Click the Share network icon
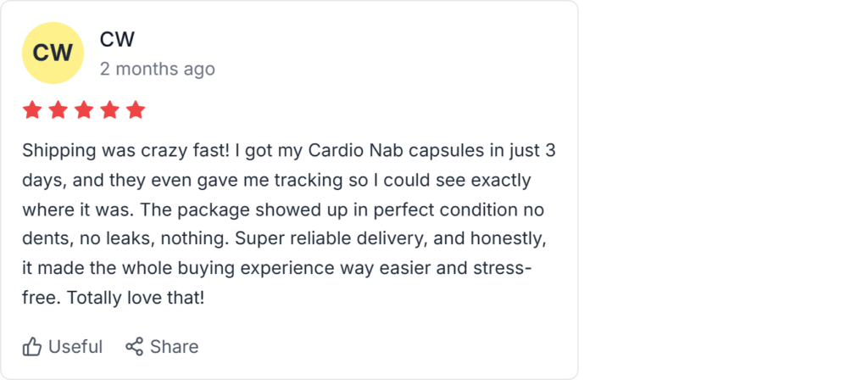The image size is (868, 380). coord(134,347)
